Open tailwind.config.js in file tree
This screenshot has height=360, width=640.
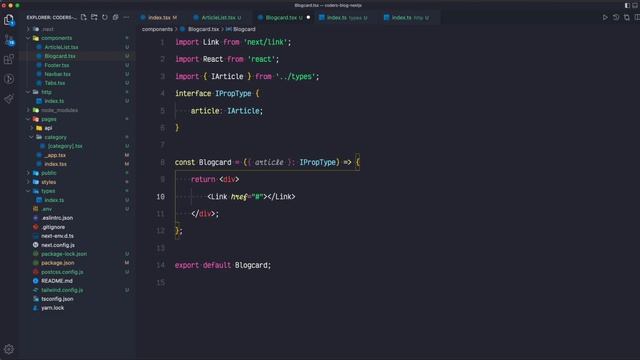click(x=62, y=290)
